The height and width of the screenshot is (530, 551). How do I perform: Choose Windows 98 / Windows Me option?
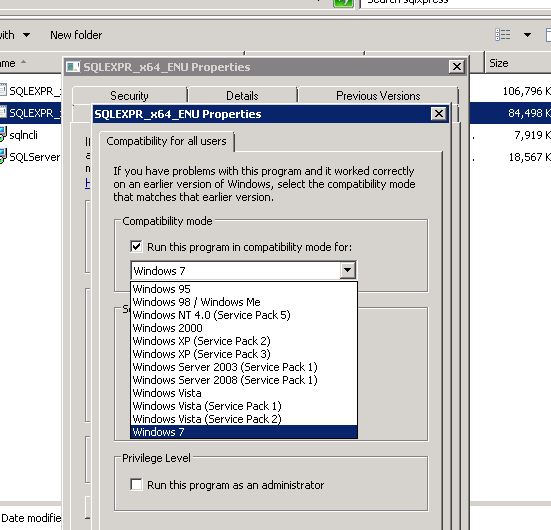coord(244,302)
